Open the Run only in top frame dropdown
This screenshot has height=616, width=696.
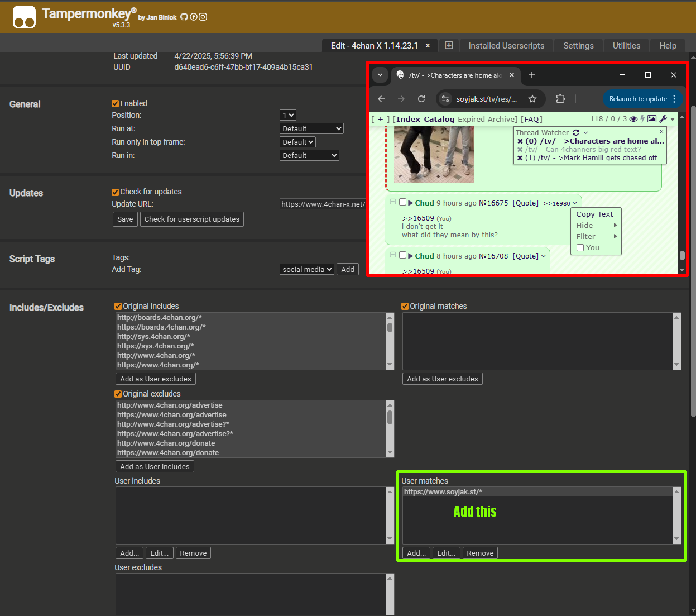pos(297,142)
